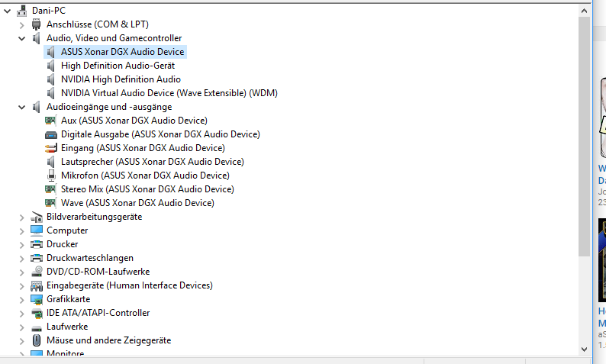606x364 pixels.
Task: Select the High Definition Audio-Gerät label
Action: click(x=118, y=66)
